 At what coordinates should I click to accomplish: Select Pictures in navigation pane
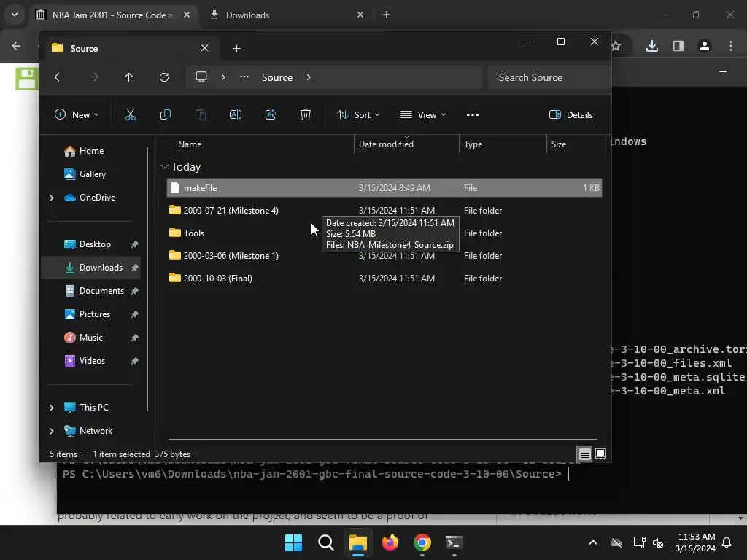coord(94,314)
